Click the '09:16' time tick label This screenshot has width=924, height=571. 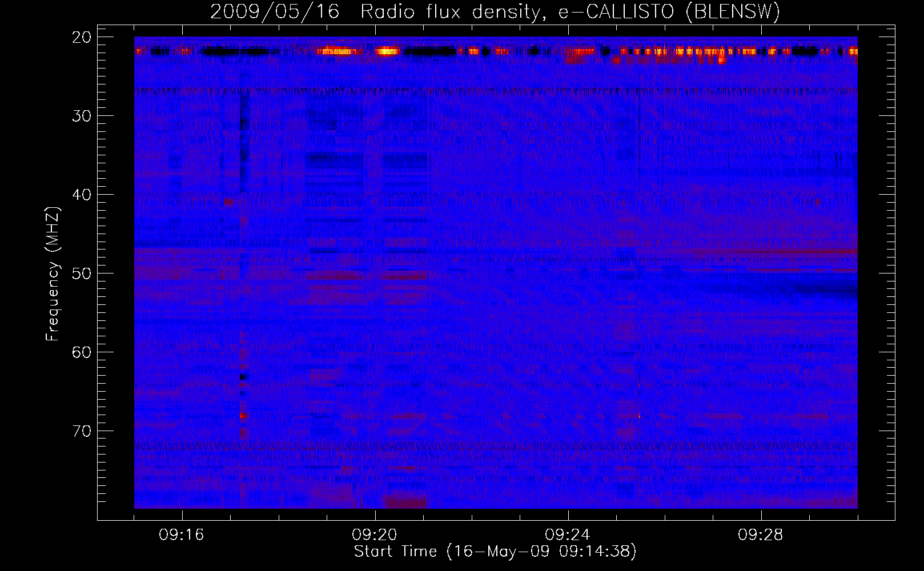tap(182, 535)
